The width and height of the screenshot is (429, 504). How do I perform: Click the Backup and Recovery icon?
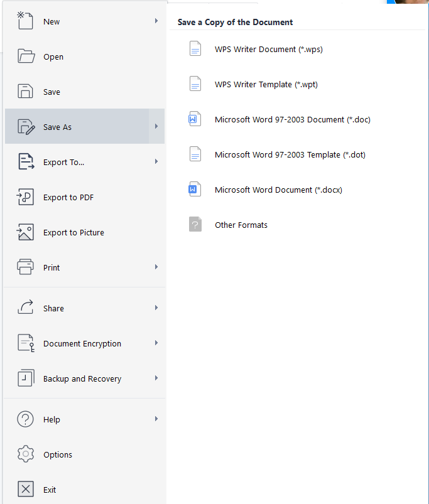[x=25, y=378]
